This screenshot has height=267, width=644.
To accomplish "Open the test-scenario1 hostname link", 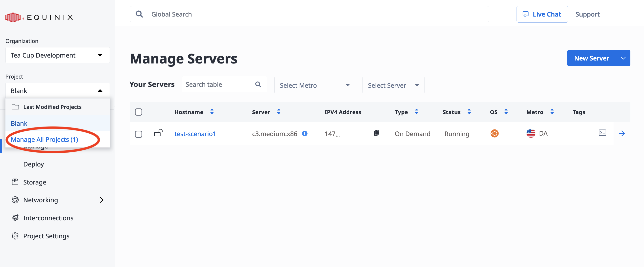I will [195, 134].
